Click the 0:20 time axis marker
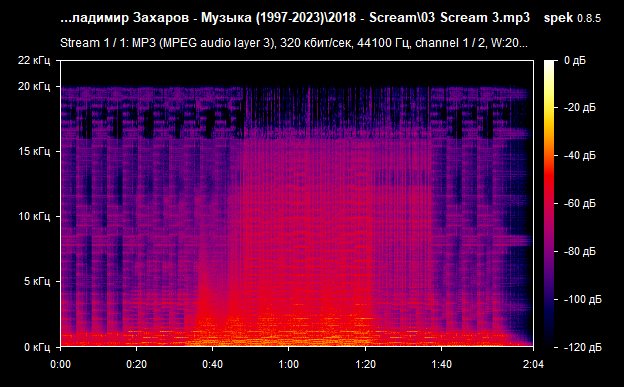The image size is (624, 387). pyautogui.click(x=136, y=364)
